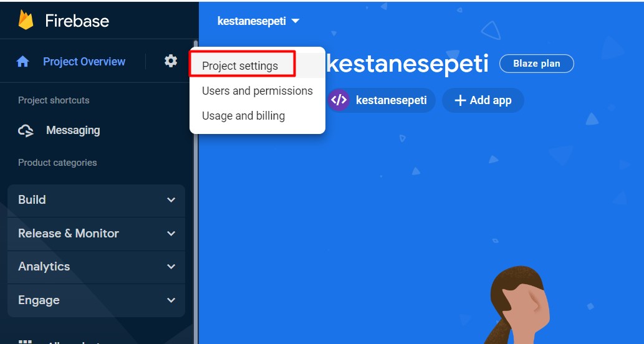Click the All products grid icon
The image size is (644, 344).
click(x=26, y=342)
